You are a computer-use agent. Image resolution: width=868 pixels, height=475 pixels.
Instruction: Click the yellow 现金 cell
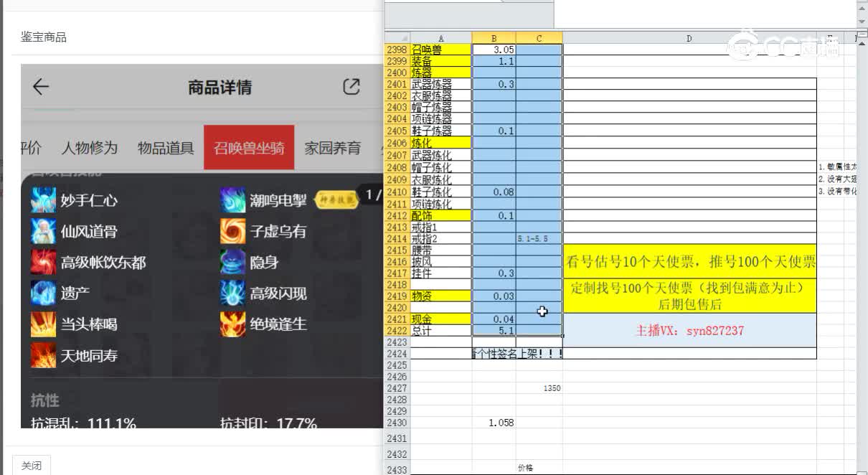tap(440, 319)
